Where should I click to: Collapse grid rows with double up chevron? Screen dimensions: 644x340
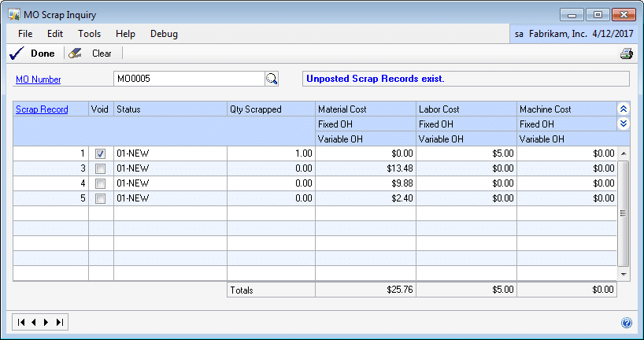tap(624, 109)
